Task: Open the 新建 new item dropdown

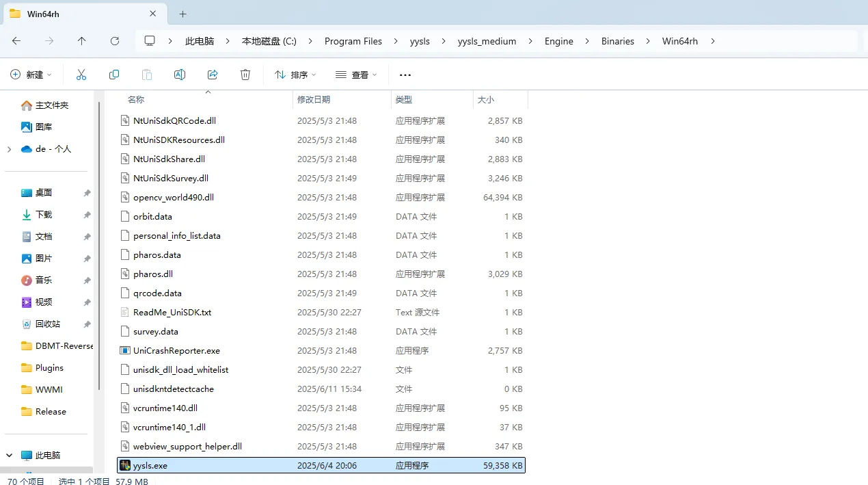Action: (x=31, y=75)
